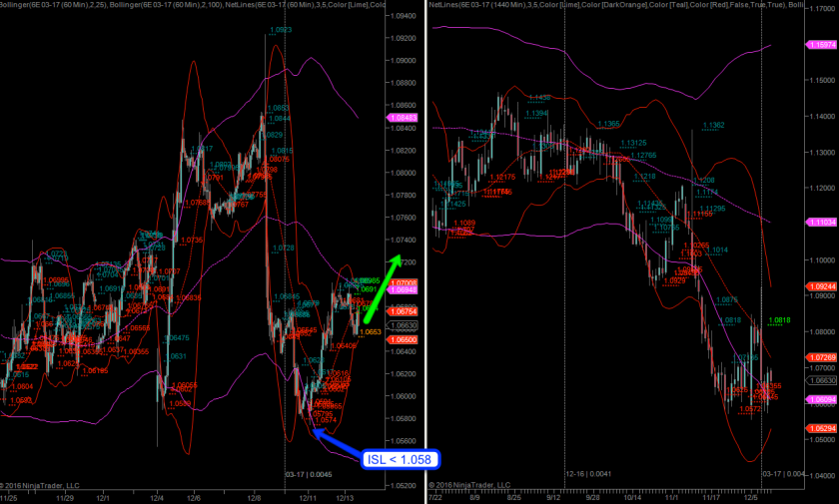Click the red 1.0589 label, 60-min chart
This screenshot has height=504, width=839.
coord(181,404)
